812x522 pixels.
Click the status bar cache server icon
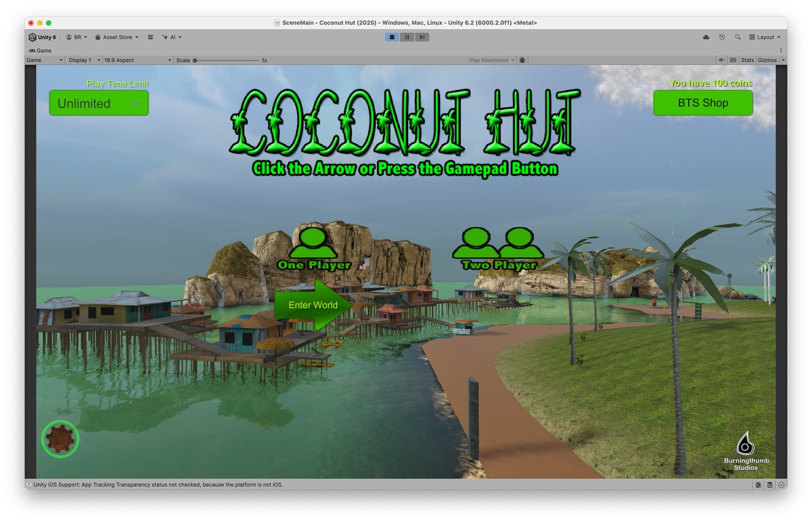[770, 485]
